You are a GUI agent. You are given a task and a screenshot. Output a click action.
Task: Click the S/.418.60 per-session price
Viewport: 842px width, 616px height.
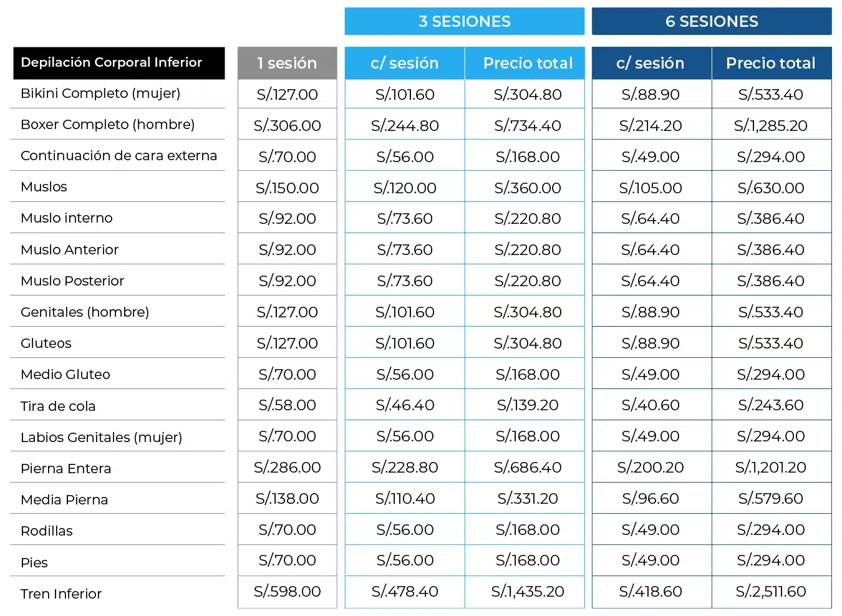pyautogui.click(x=651, y=592)
